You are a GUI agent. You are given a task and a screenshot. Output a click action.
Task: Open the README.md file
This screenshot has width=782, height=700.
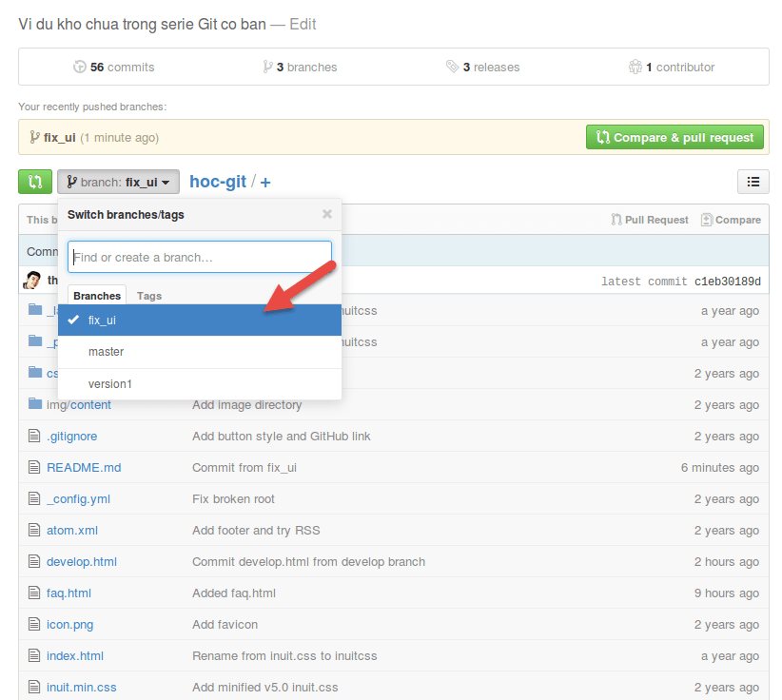[x=84, y=467]
